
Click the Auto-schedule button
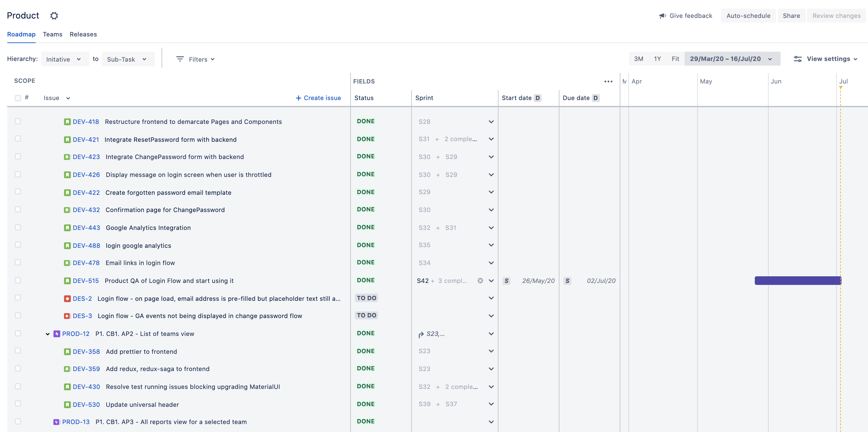(x=748, y=16)
